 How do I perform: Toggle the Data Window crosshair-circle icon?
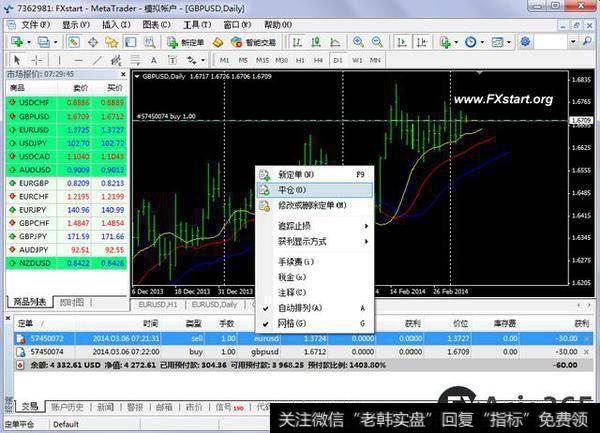pos(93,42)
